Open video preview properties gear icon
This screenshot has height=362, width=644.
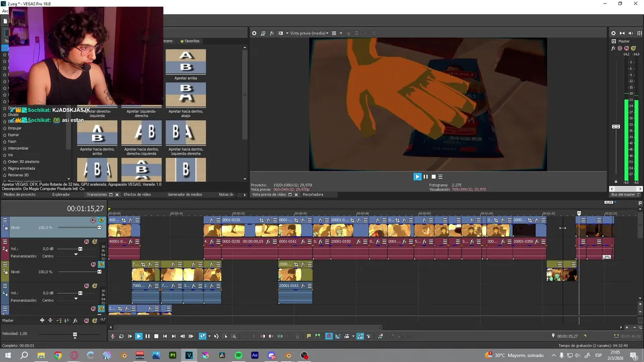pos(254,33)
